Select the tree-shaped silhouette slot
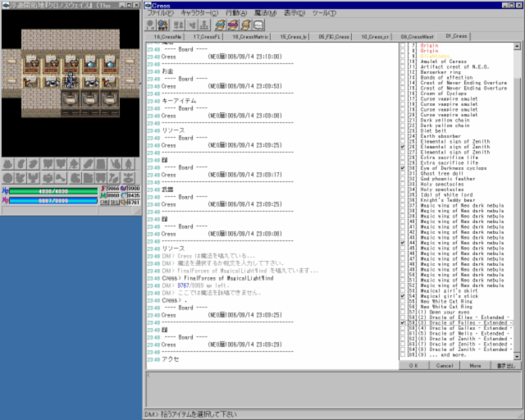 (75, 164)
